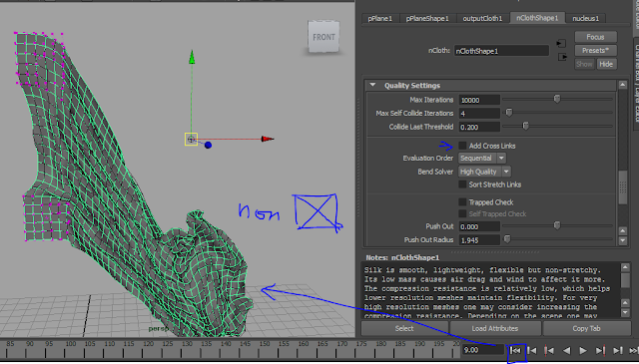The width and height of the screenshot is (639, 364).
Task: Click the Select button at the bottom
Action: 404,328
